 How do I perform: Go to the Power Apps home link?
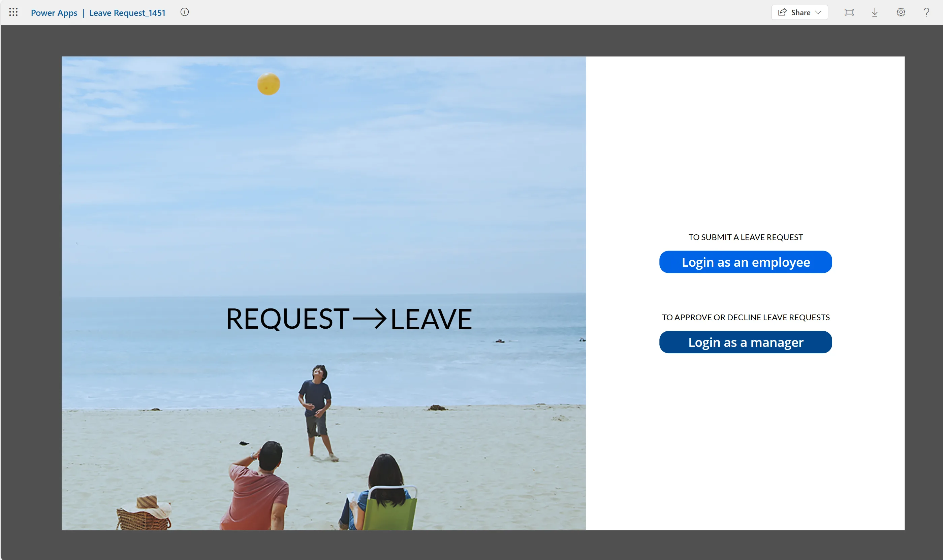54,12
